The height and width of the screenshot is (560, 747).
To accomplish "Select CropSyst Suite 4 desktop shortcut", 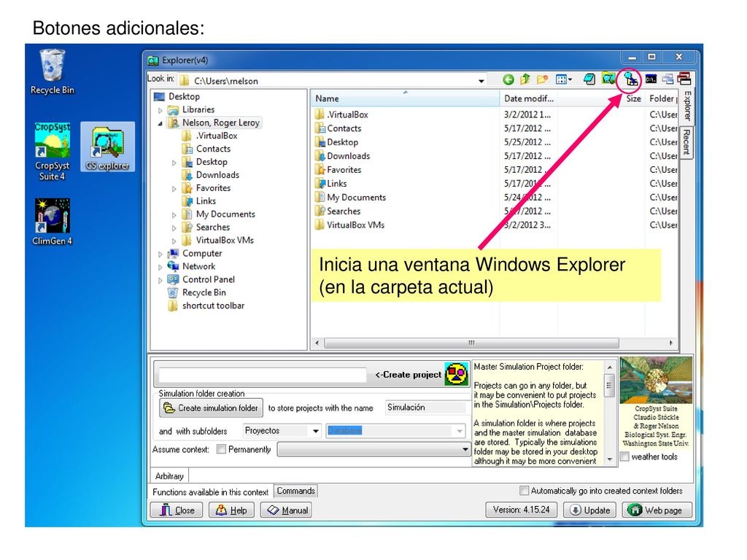I will 52,152.
